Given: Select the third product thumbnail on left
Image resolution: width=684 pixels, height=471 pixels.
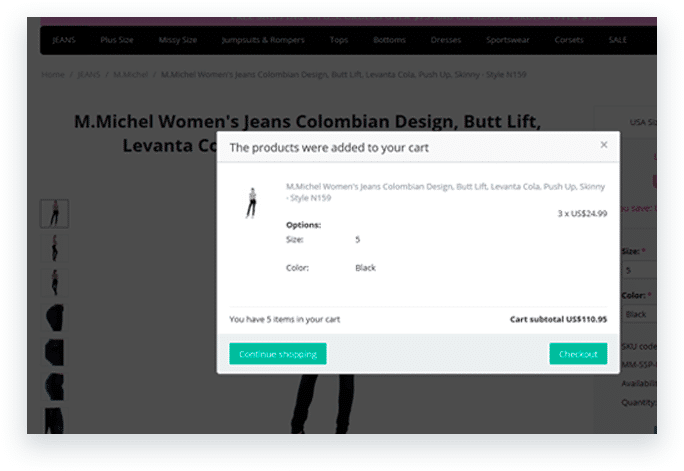Looking at the screenshot, I should coord(55,283).
